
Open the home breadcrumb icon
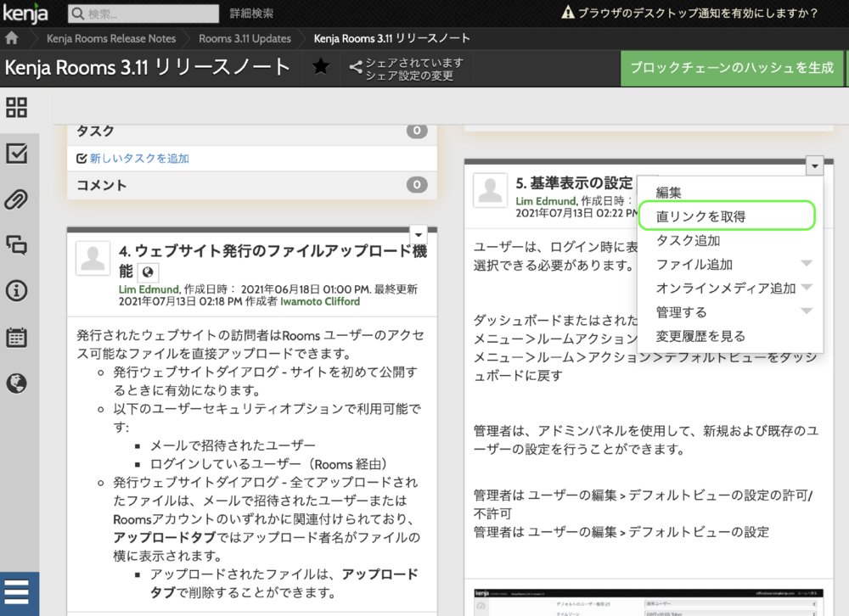(11, 38)
